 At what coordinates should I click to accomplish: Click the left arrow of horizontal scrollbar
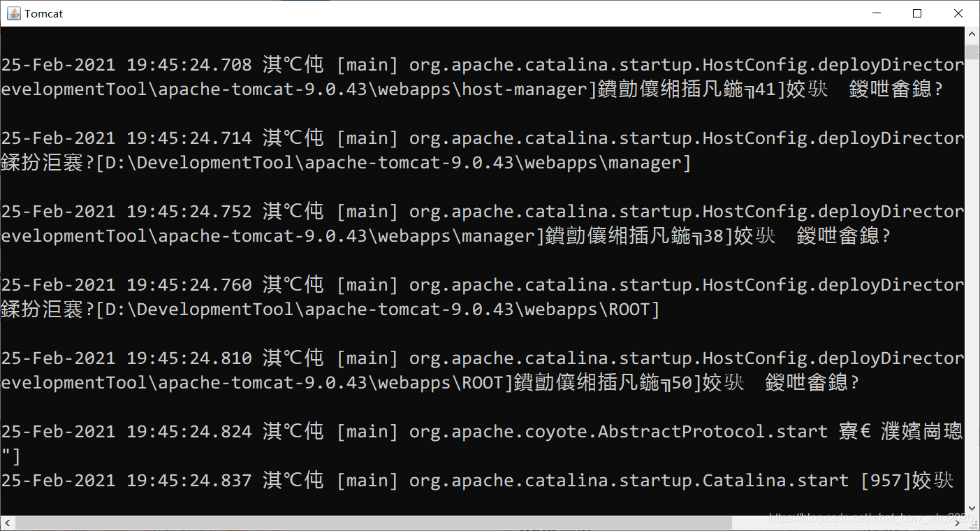pyautogui.click(x=6, y=523)
